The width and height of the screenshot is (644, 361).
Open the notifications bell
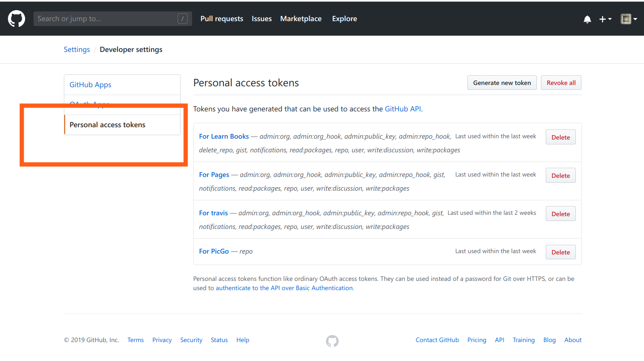click(587, 19)
